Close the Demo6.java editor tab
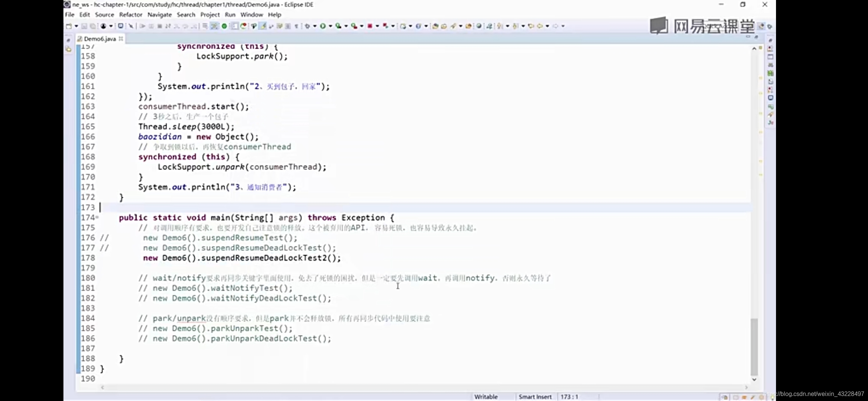Viewport: 868px width, 401px height. pyautogui.click(x=121, y=38)
